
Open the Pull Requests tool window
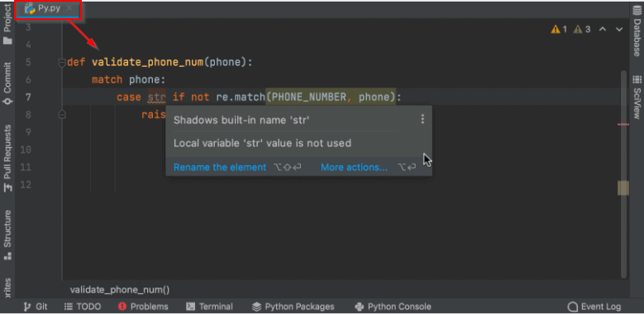pos(7,159)
